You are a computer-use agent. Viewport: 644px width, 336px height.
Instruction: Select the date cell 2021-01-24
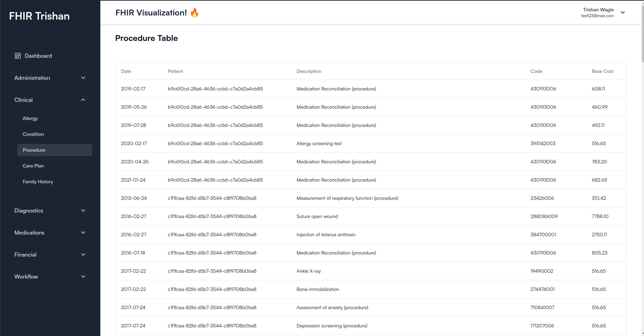pos(133,180)
